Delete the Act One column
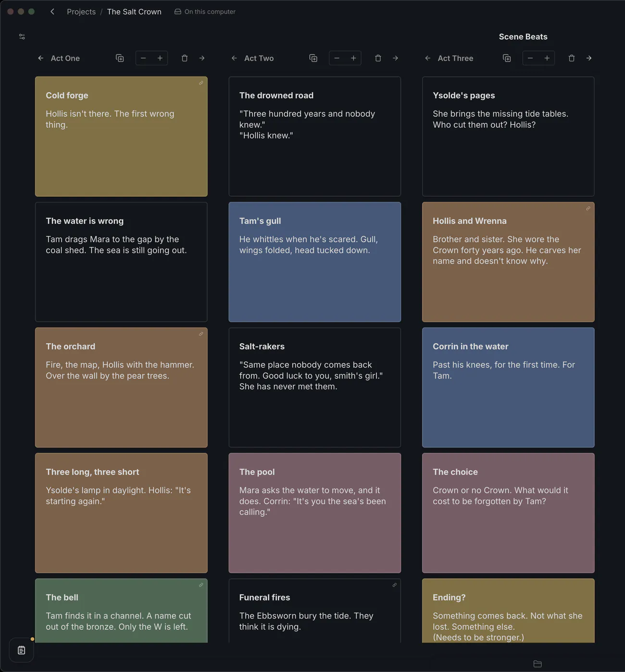 [185, 58]
